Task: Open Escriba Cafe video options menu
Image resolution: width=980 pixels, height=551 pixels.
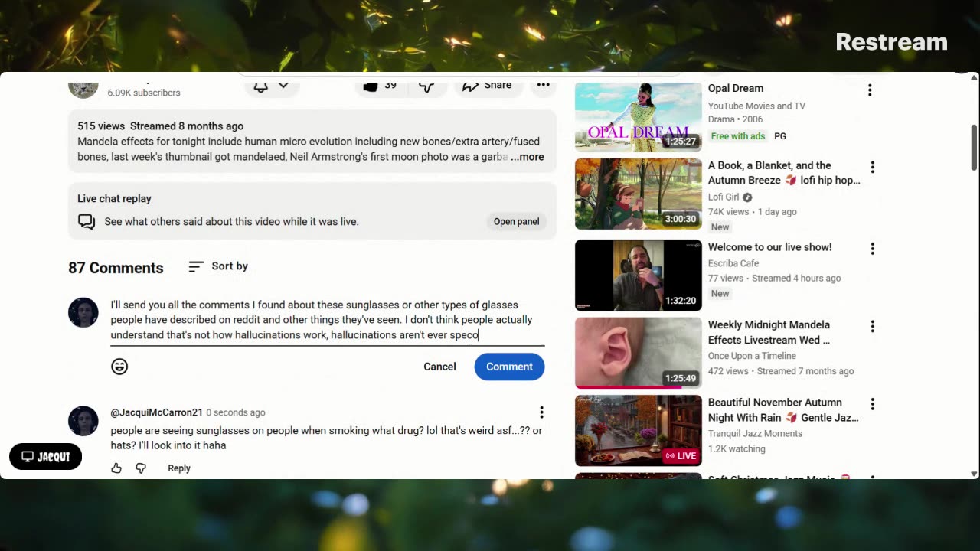Action: click(x=872, y=249)
